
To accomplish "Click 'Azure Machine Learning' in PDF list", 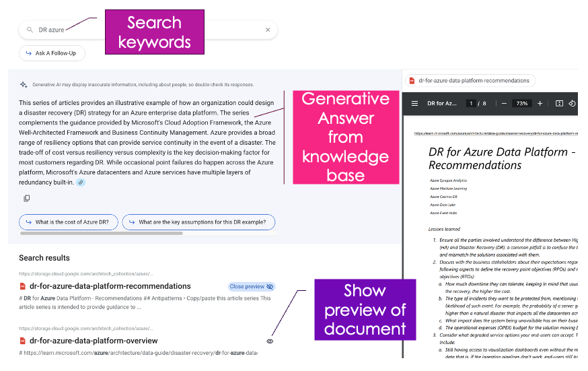I will (x=448, y=189).
